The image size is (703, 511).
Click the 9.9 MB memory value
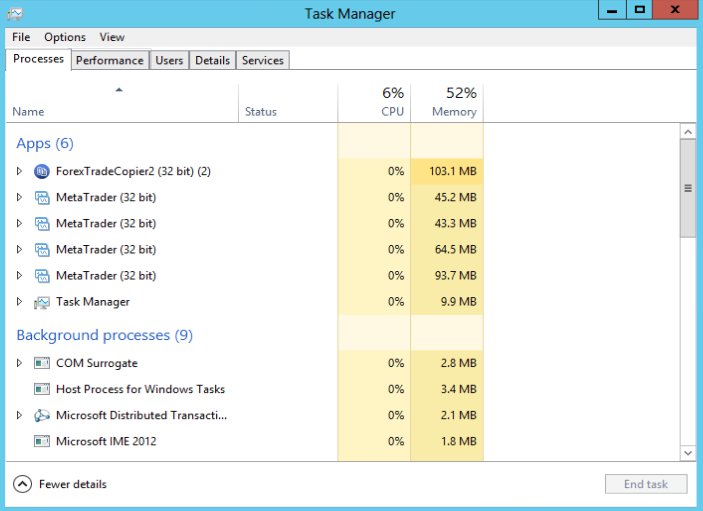(x=458, y=302)
